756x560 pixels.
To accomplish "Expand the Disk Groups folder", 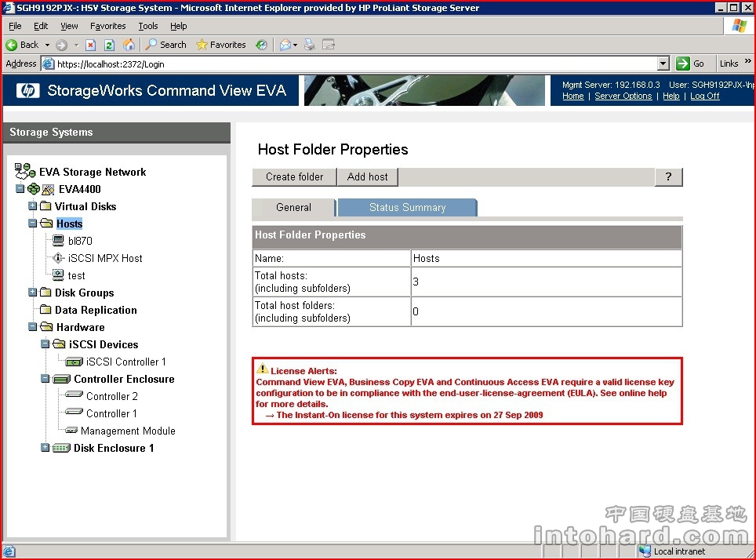I will point(32,293).
